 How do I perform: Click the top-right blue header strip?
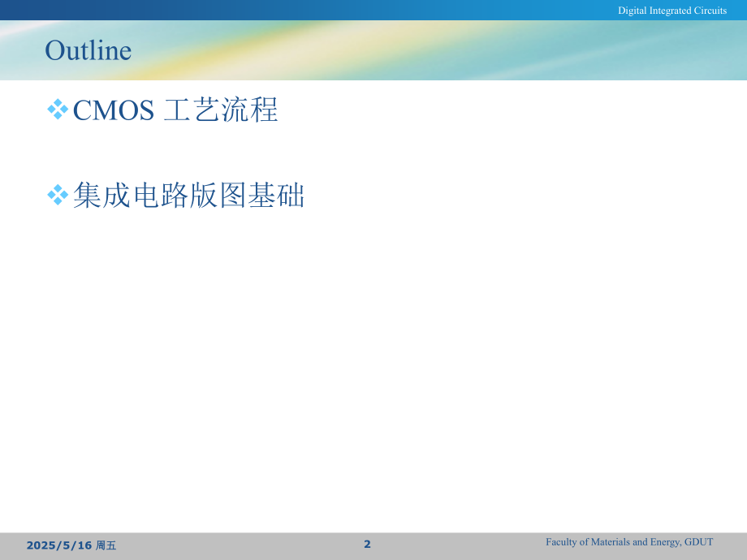(568, 10)
